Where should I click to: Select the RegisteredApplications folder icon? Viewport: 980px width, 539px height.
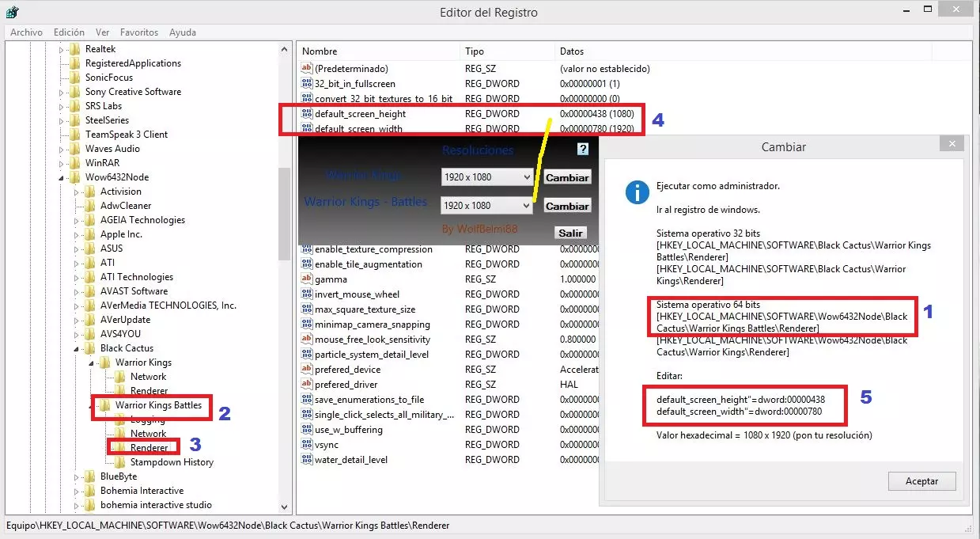pyautogui.click(x=75, y=63)
